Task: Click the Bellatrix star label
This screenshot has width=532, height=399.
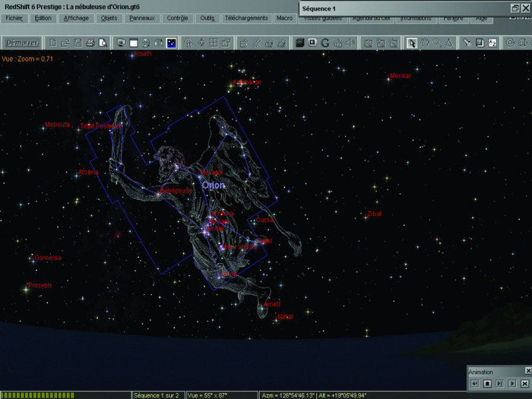Action: [x=212, y=173]
